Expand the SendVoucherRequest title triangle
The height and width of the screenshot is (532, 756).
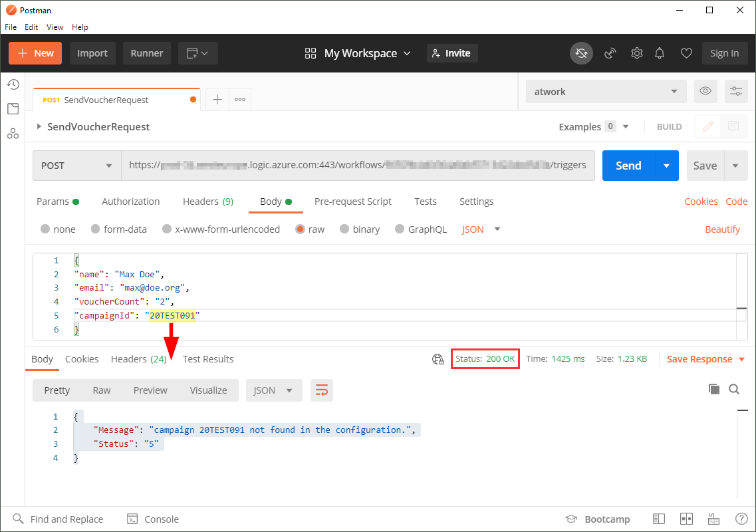[39, 126]
